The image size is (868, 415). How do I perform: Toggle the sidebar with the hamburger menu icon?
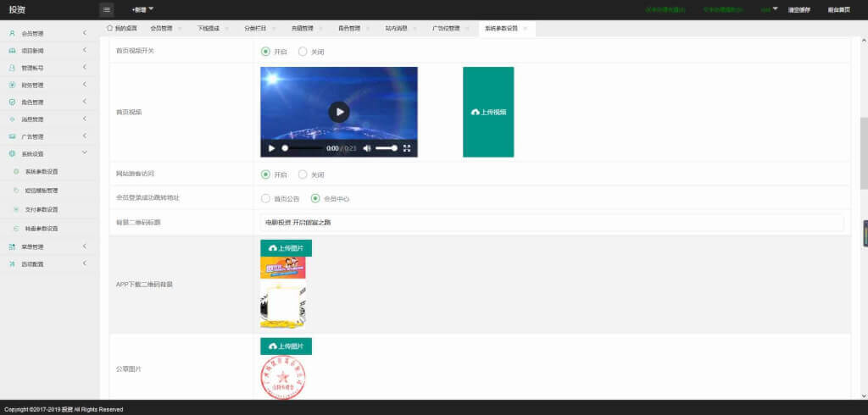[x=107, y=9]
